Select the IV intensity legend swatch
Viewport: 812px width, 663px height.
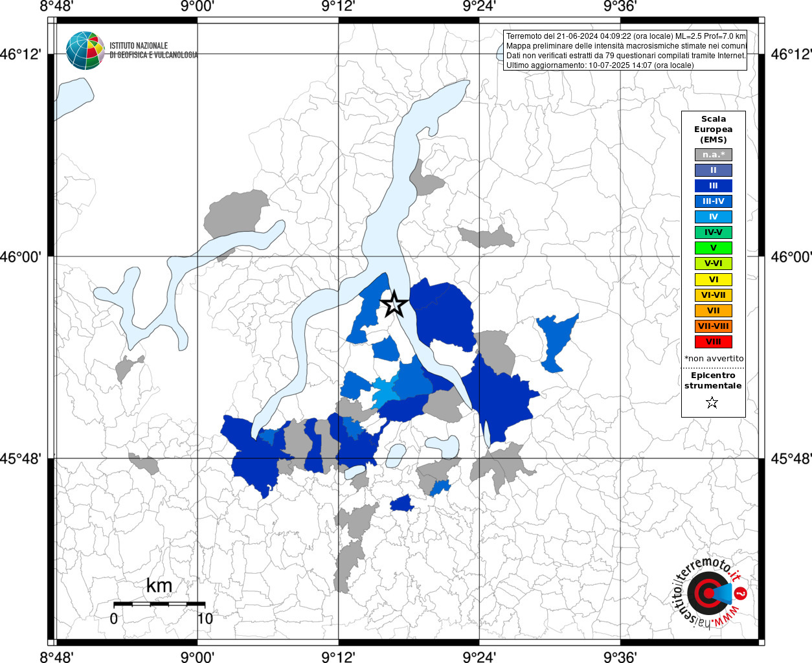713,217
